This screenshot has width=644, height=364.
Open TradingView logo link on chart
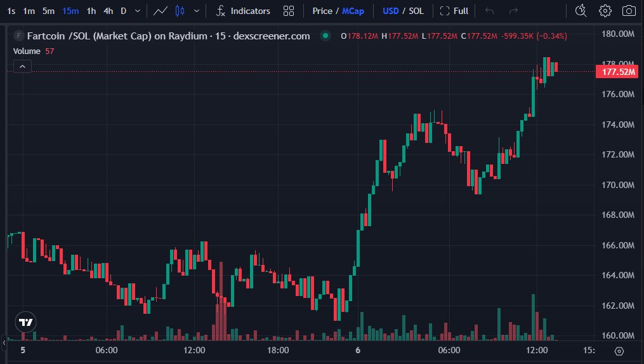coord(26,322)
